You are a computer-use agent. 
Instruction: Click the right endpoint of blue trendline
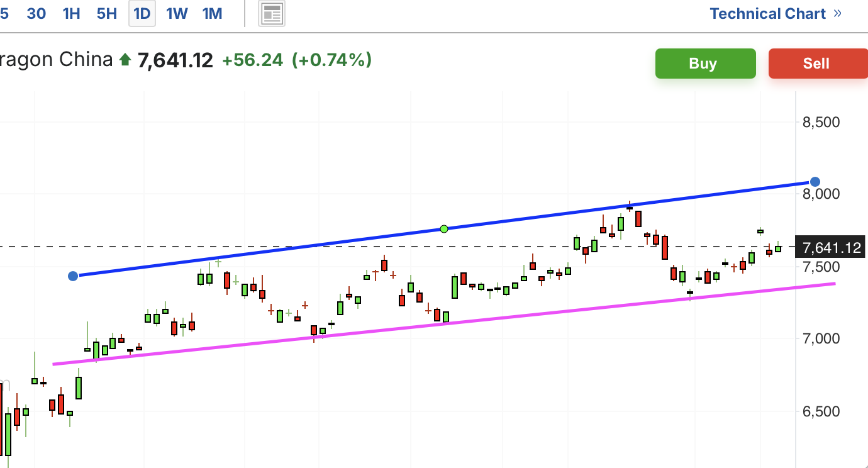(x=815, y=182)
